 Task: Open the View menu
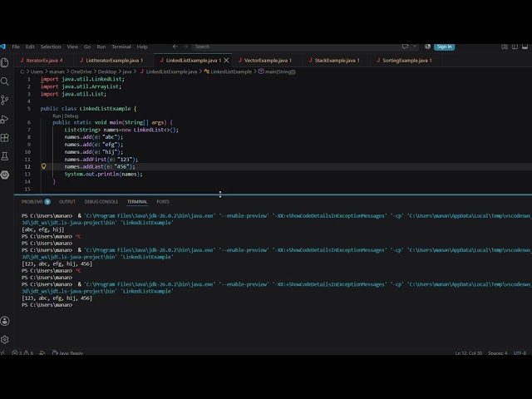tap(72, 47)
